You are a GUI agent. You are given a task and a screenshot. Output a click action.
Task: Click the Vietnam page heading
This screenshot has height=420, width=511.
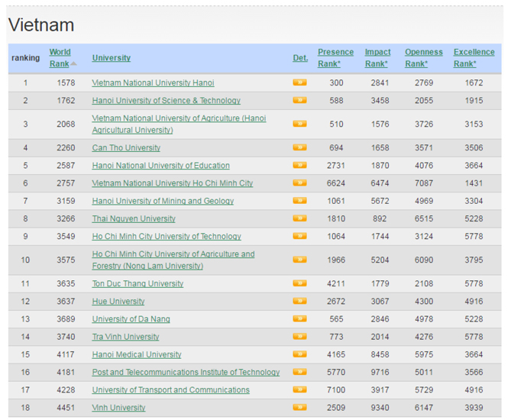[x=41, y=24]
